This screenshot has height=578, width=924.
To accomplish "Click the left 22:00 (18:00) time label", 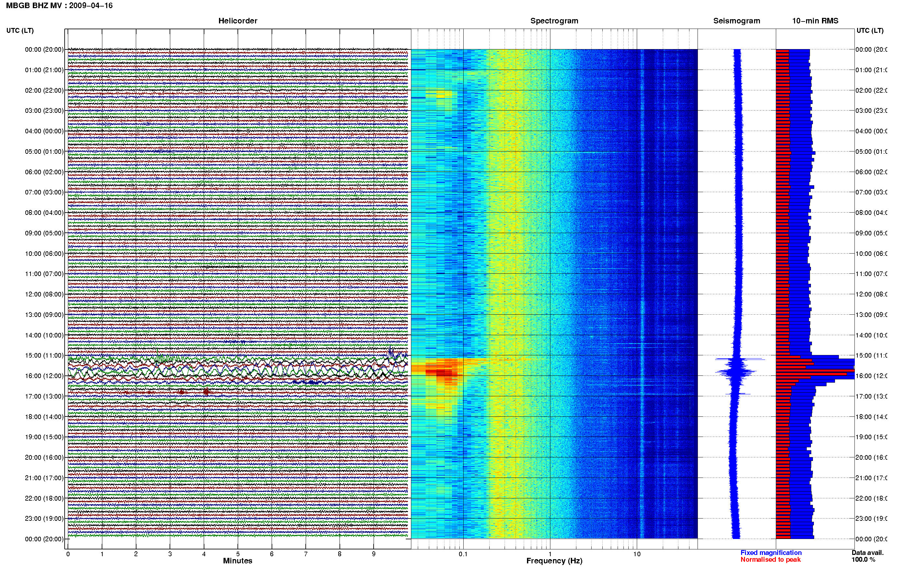I will click(x=44, y=498).
